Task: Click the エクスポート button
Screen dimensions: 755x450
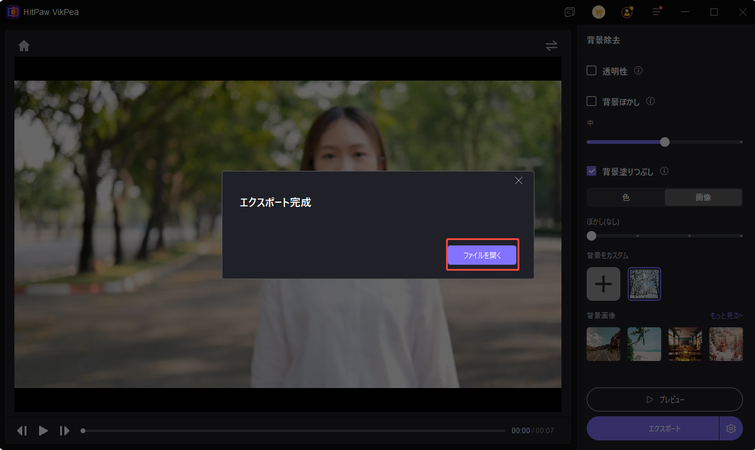Action: [653, 428]
